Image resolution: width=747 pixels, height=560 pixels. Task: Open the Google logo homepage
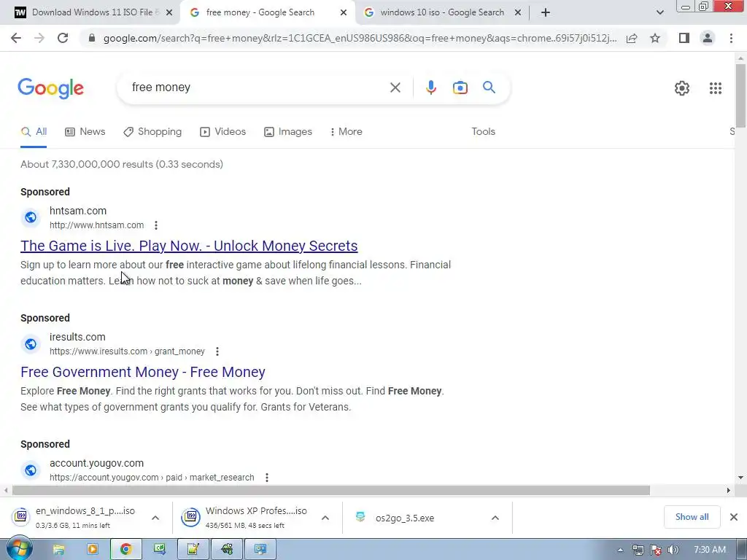[x=50, y=88]
